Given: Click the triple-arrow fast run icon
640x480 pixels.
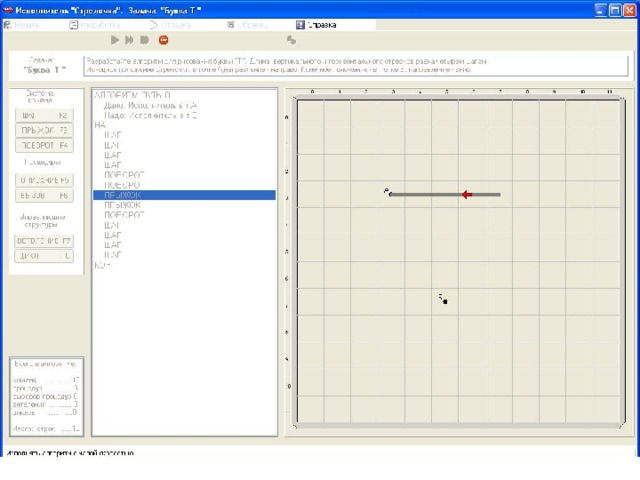Looking at the screenshot, I should pyautogui.click(x=144, y=40).
